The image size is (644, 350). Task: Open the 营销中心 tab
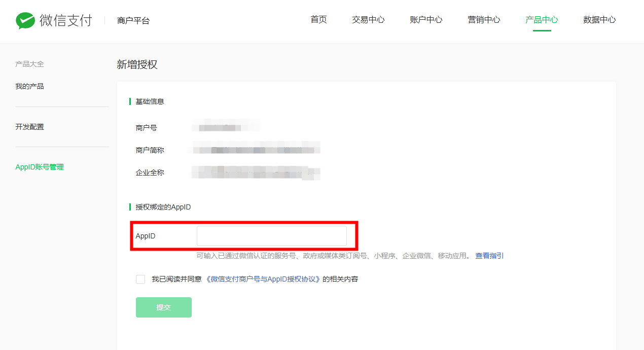tap(484, 20)
